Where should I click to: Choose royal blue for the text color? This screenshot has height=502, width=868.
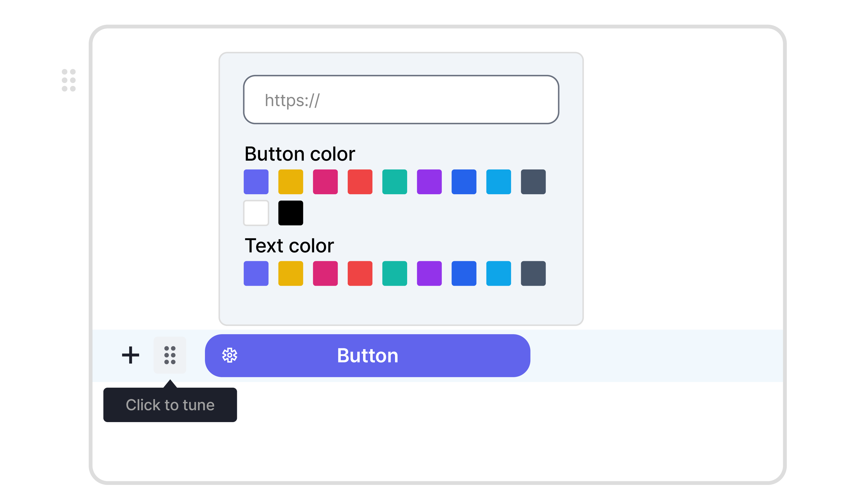click(464, 273)
